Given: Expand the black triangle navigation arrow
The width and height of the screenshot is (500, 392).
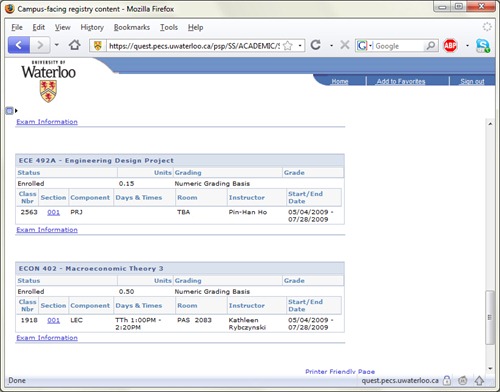Looking at the screenshot, I should [16, 111].
